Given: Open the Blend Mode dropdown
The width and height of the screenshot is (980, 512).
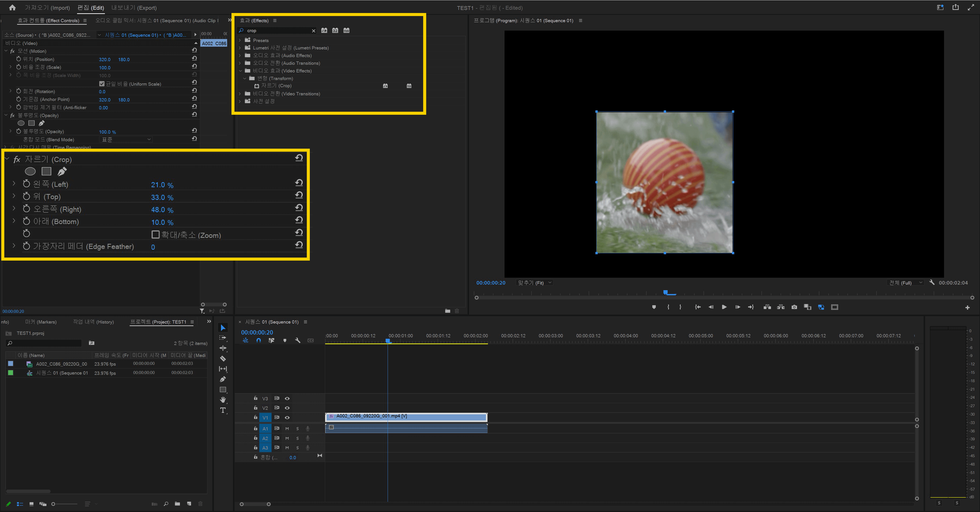Looking at the screenshot, I should (126, 139).
